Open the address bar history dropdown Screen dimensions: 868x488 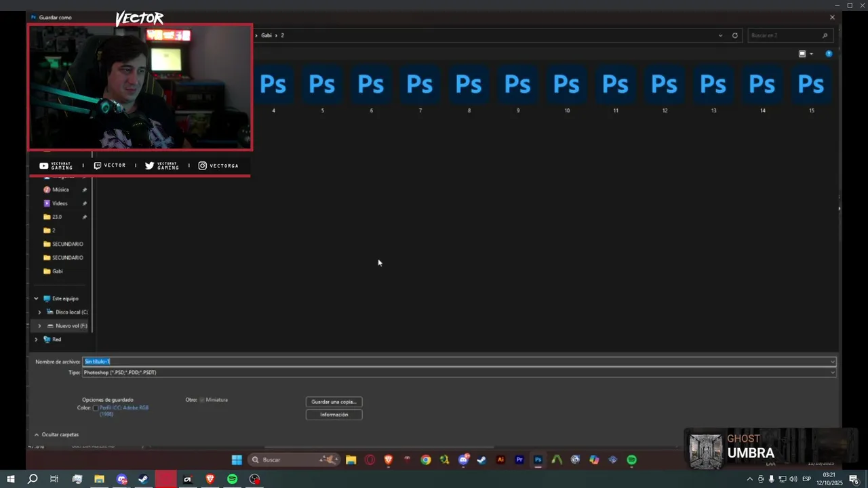[720, 35]
